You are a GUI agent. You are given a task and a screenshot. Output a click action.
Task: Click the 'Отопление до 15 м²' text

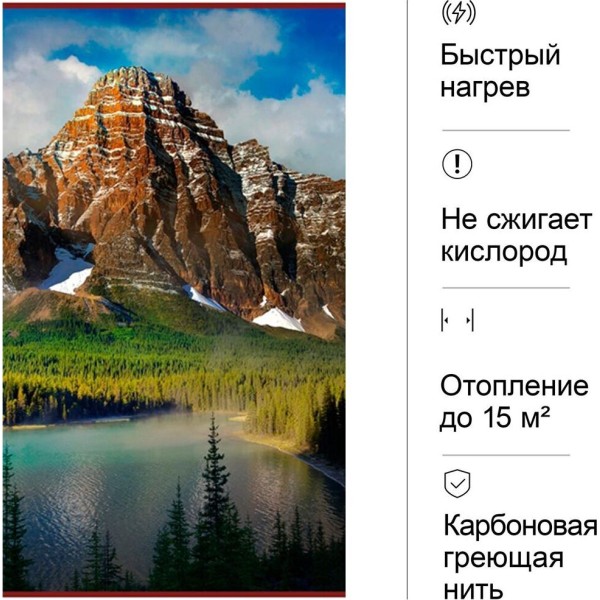coord(514,402)
